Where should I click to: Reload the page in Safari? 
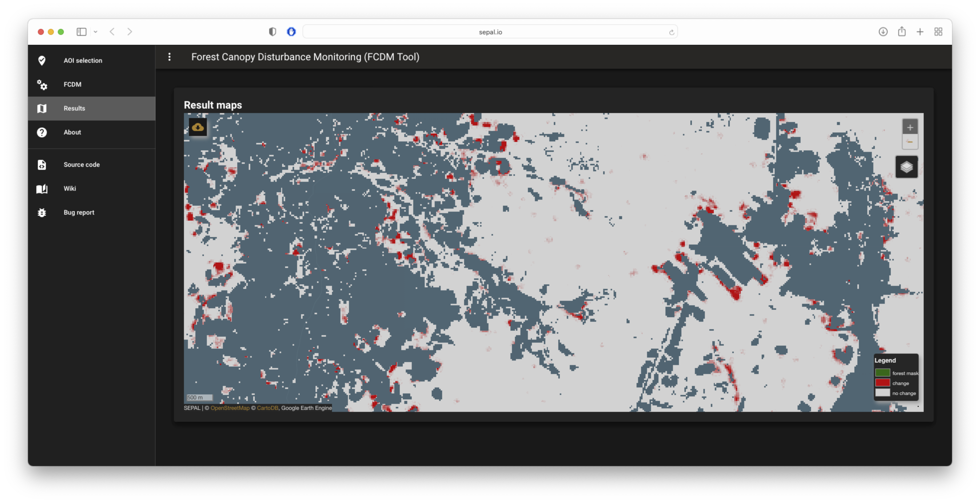click(x=671, y=32)
